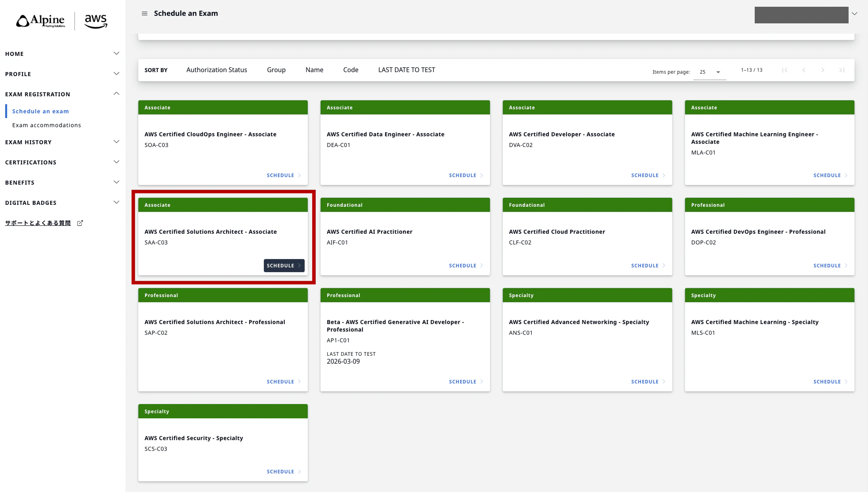
Task: Expand the BENEFITS sidebar section
Action: pyautogui.click(x=62, y=182)
